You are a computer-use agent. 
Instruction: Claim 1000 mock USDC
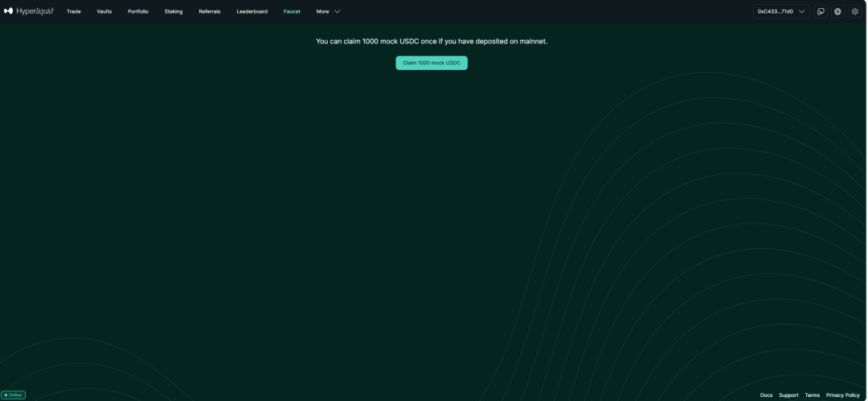432,63
